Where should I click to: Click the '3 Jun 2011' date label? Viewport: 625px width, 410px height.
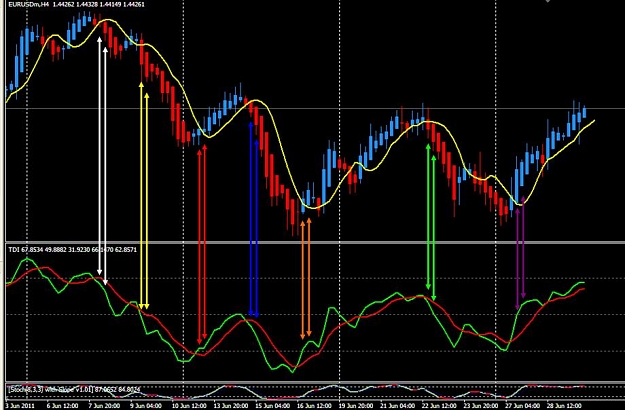pos(18,406)
